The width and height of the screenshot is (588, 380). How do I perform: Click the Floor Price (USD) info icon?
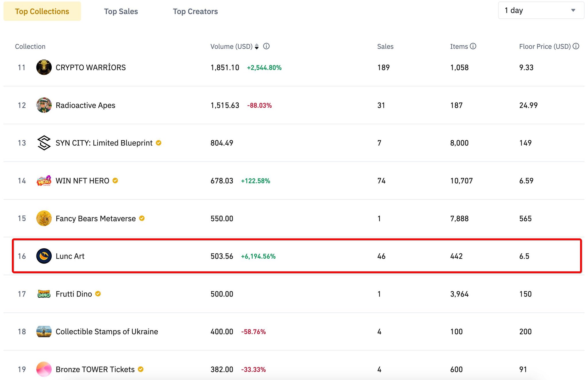pos(576,46)
